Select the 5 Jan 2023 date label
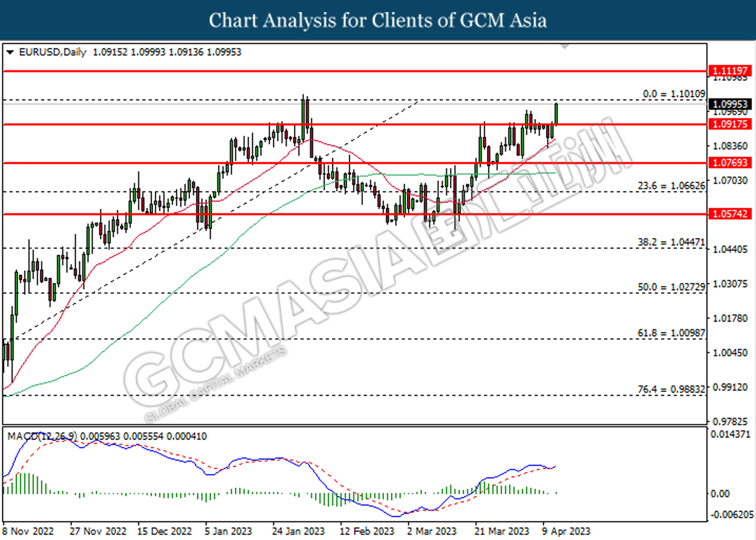The image size is (756, 540). tap(228, 531)
